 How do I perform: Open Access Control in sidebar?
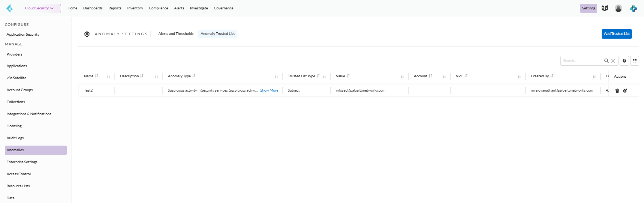(19, 174)
